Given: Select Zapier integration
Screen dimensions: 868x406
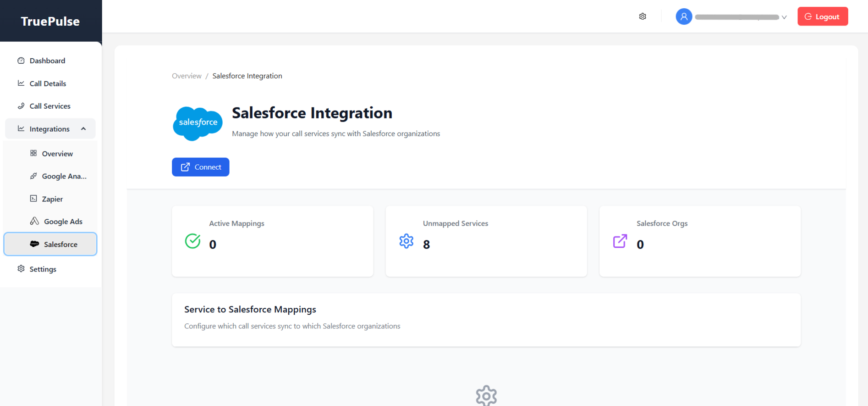Looking at the screenshot, I should pyautogui.click(x=52, y=199).
